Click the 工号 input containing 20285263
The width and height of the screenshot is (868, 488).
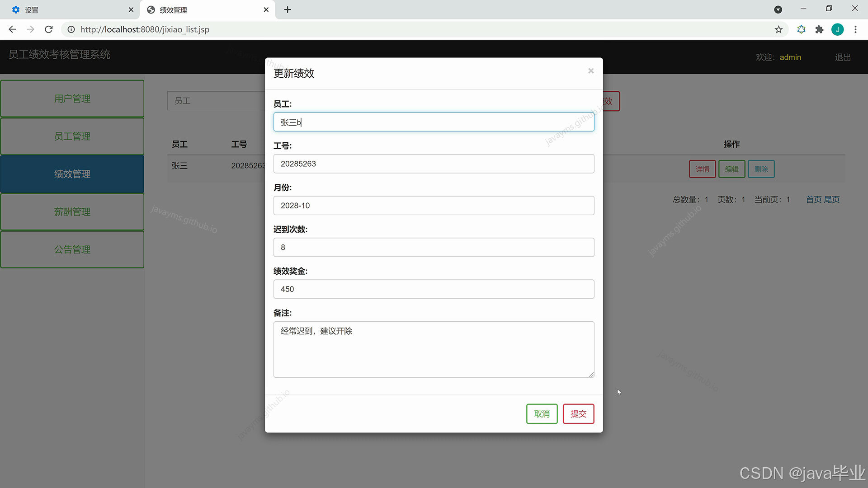[434, 164]
